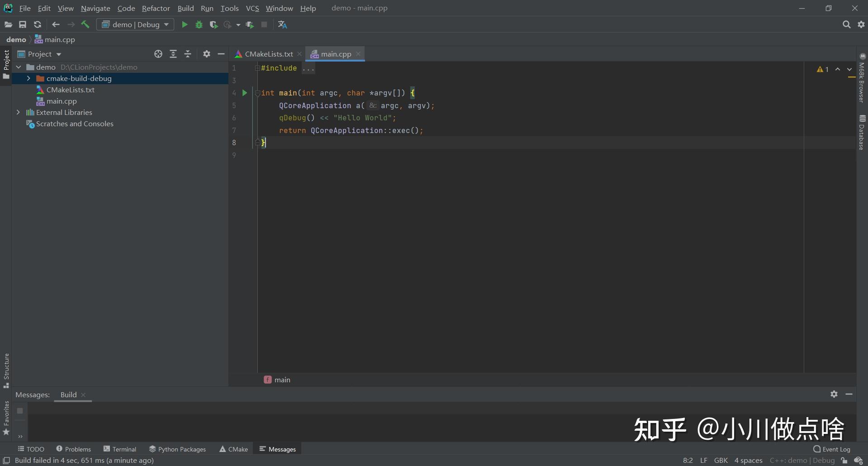Select main.cpp in project tree
The height and width of the screenshot is (466, 868).
[62, 101]
